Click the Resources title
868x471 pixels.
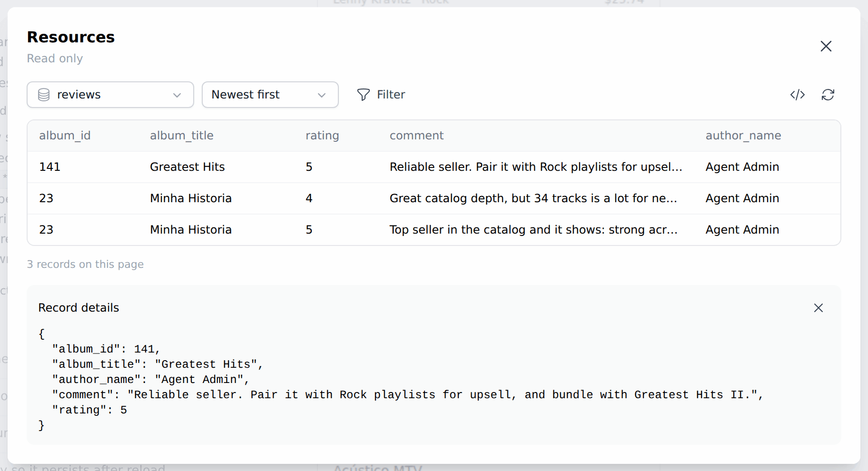click(x=71, y=37)
